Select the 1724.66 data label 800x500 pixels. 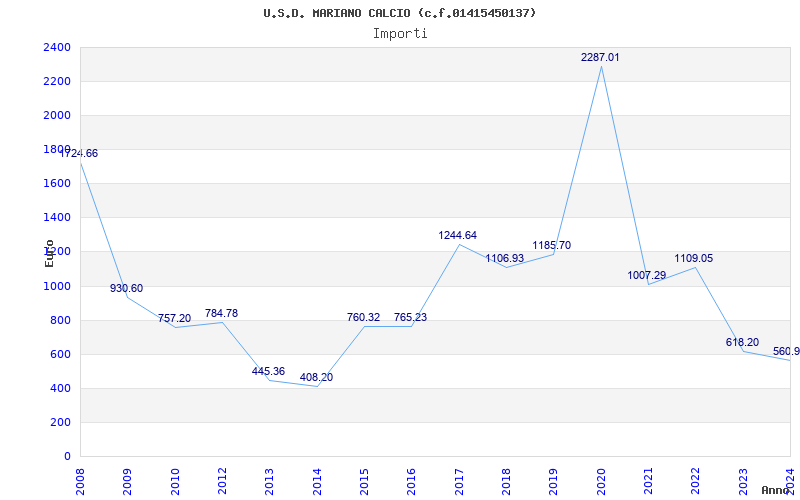79,153
